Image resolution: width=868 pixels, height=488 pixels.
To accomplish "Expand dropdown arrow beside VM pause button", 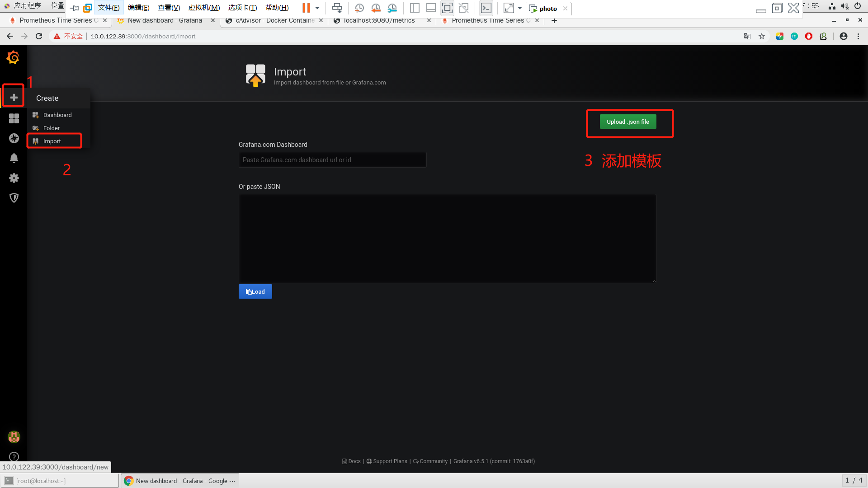I will 317,8.
